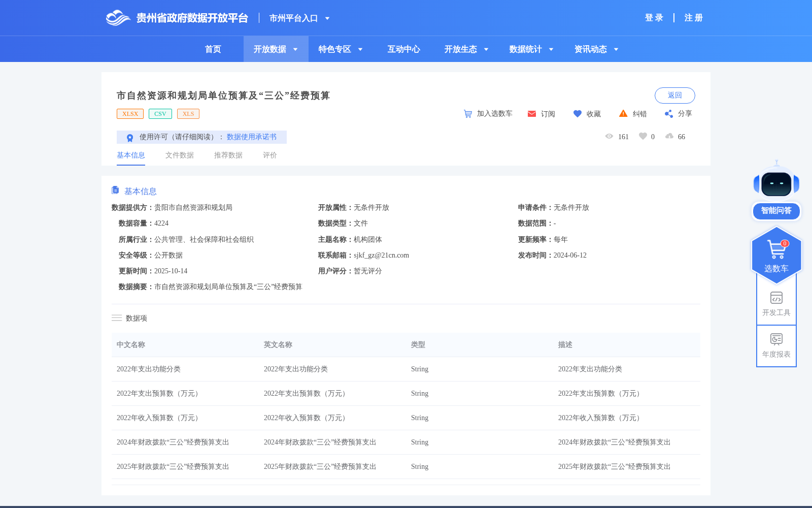Click the 加入选数车 text button

pyautogui.click(x=495, y=114)
